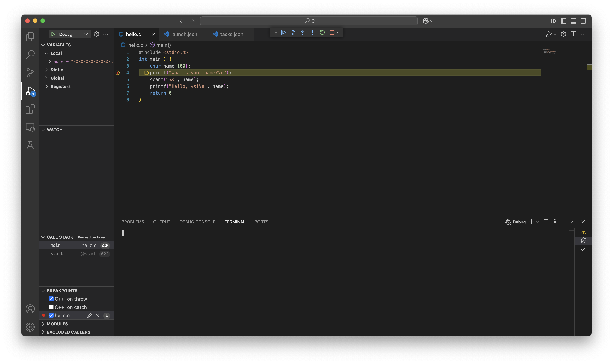The width and height of the screenshot is (613, 364).
Task: Disable the hello.c breakpoint checkbox
Action: (51, 315)
